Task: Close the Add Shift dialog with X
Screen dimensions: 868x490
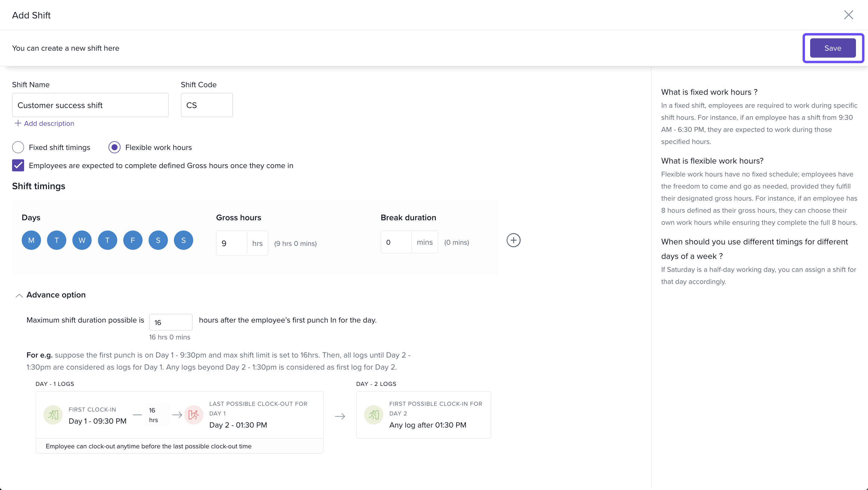Action: point(848,15)
